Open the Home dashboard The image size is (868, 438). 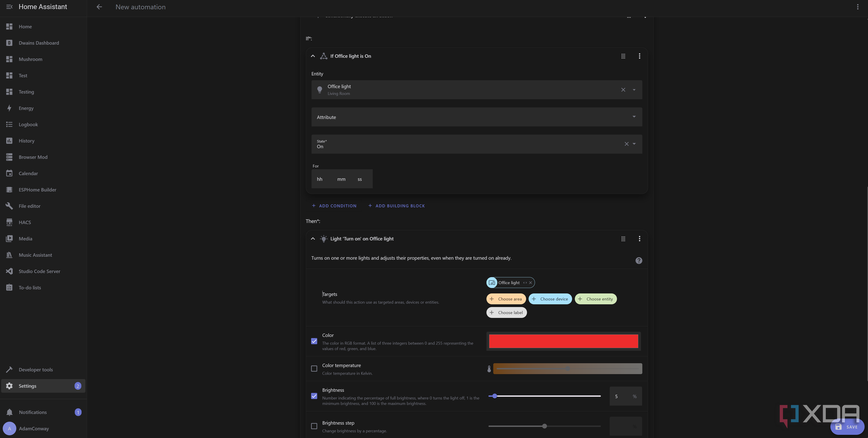(x=43, y=27)
